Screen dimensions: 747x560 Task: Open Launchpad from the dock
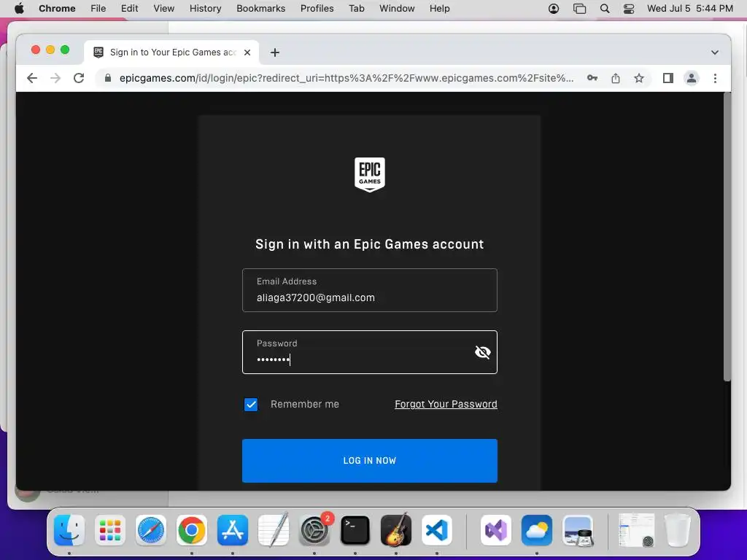point(110,530)
